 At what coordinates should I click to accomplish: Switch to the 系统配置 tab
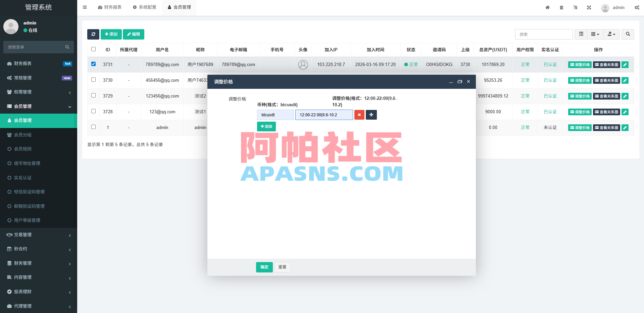point(144,7)
